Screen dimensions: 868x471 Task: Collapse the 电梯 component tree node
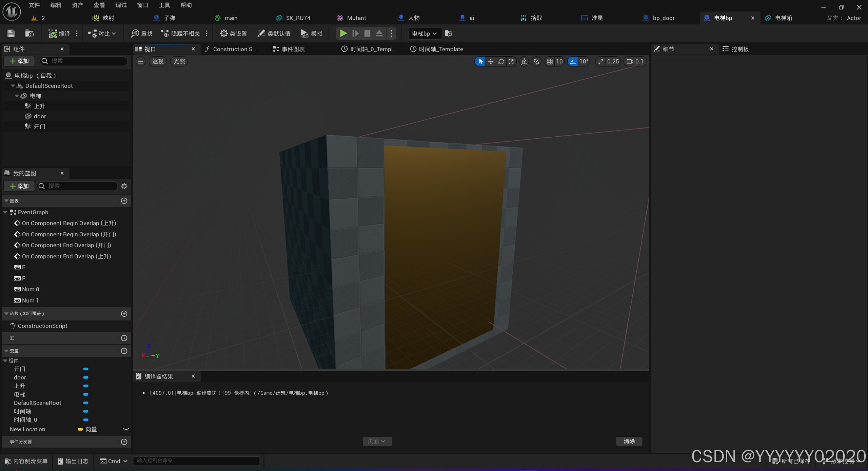(x=17, y=96)
